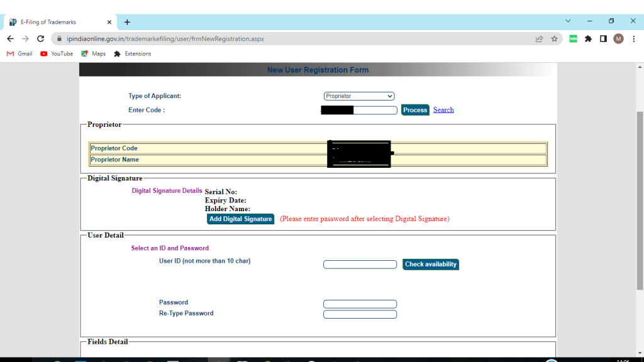Screen dimensions: 644x362
Task: Reload the page with refresh icon
Action: point(41,38)
